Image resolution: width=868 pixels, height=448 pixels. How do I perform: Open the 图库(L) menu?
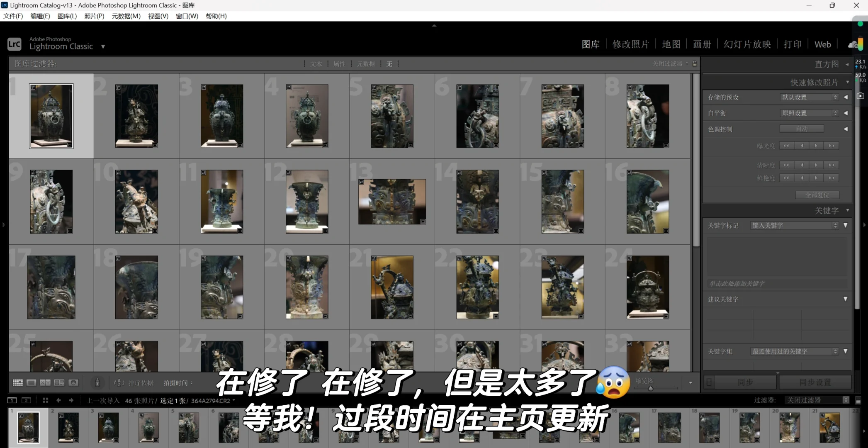[67, 16]
